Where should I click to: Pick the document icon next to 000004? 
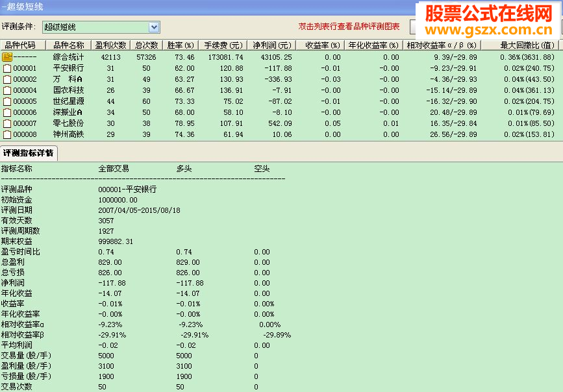click(7, 90)
